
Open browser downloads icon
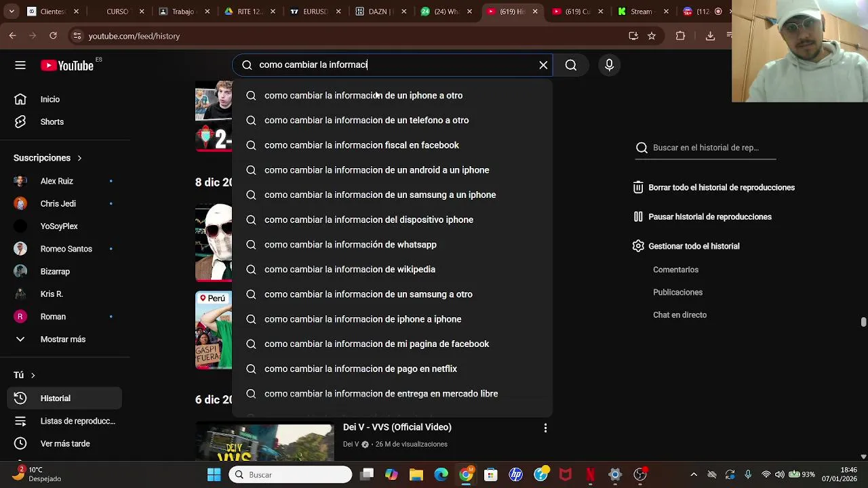point(711,36)
